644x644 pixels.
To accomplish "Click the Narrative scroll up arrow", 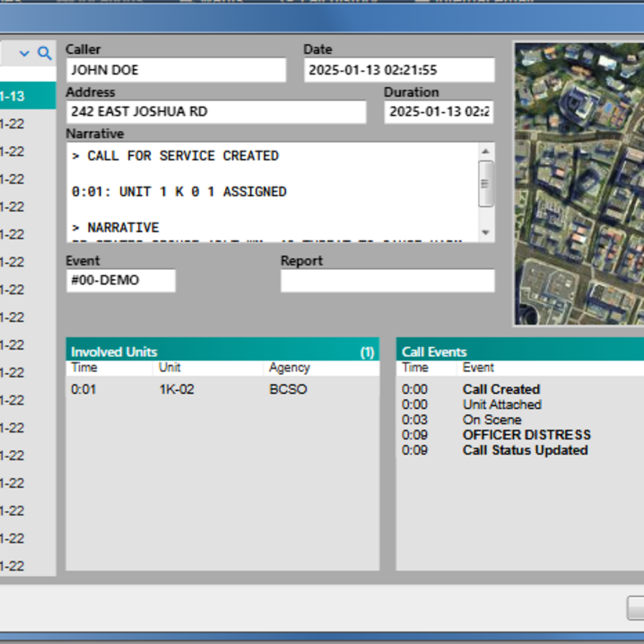I will tap(485, 152).
